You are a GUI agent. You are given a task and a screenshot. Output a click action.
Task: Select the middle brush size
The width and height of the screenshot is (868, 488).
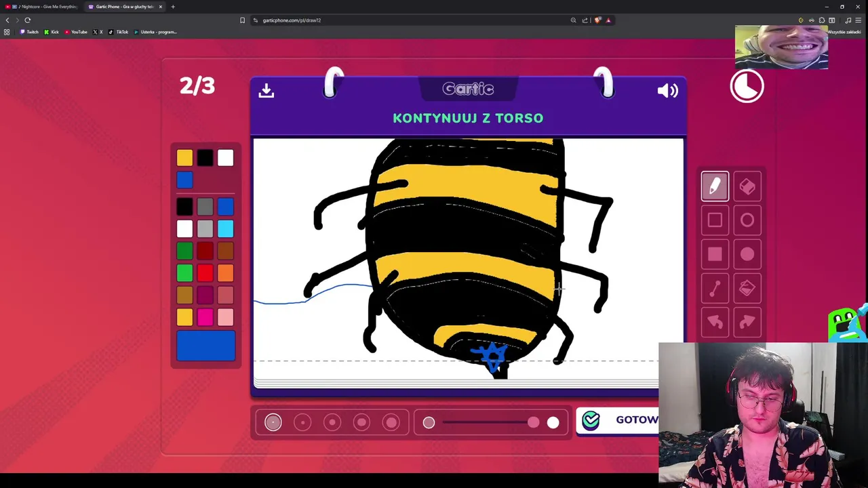click(332, 423)
